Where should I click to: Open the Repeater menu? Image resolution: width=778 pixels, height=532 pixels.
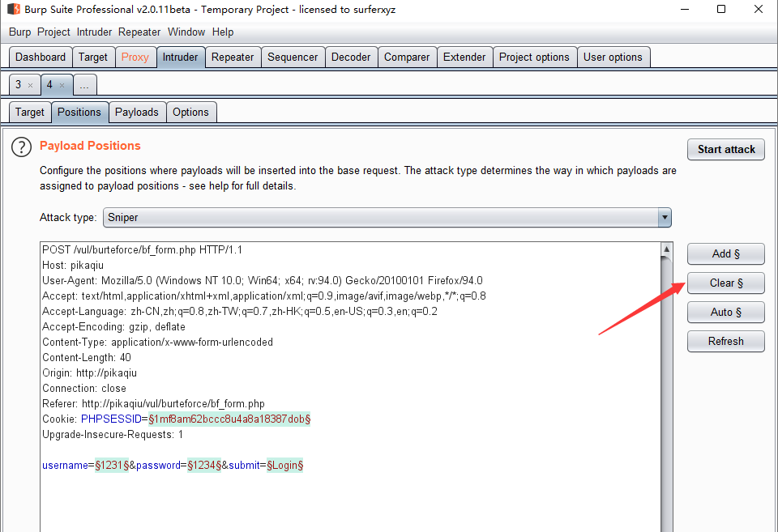pyautogui.click(x=139, y=32)
